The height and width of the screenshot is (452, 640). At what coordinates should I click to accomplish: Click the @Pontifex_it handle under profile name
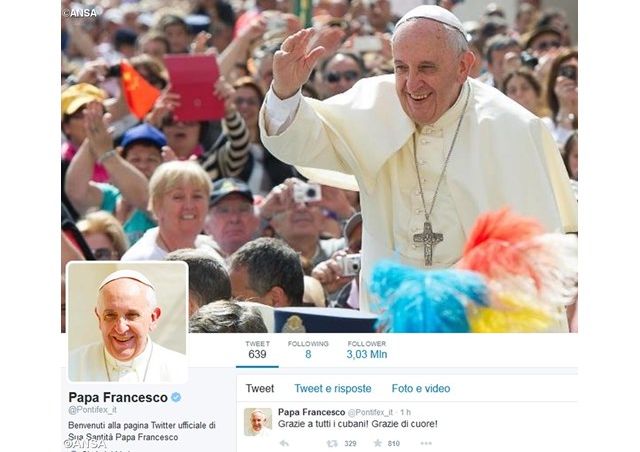(x=92, y=410)
